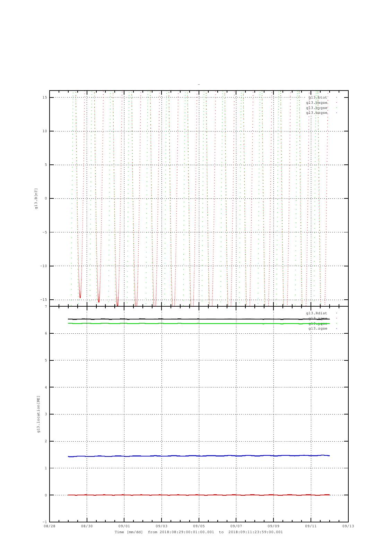Click the 09/13 date tick label
392x555 pixels.
coord(348,526)
